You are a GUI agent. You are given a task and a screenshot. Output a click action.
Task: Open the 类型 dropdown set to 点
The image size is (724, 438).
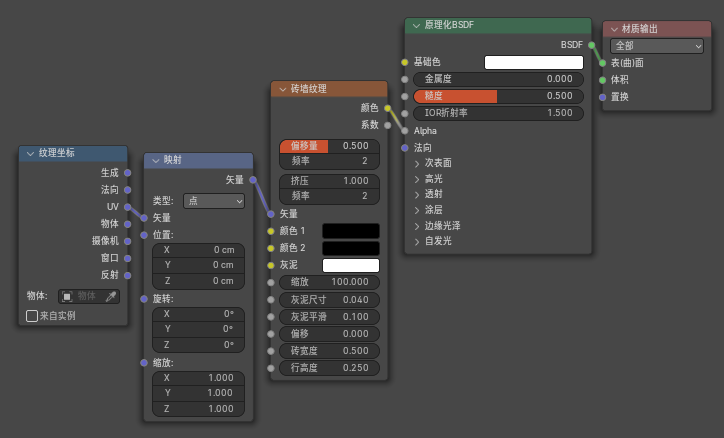pyautogui.click(x=214, y=201)
